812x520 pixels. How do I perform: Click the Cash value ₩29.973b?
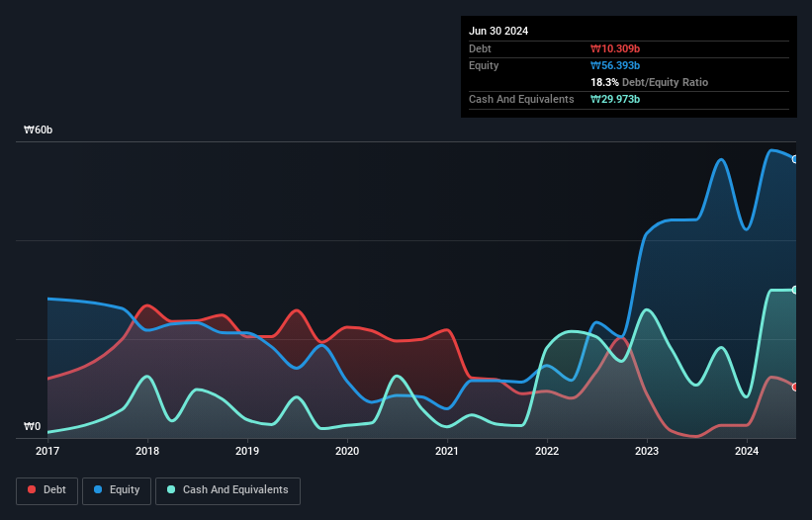(x=615, y=99)
